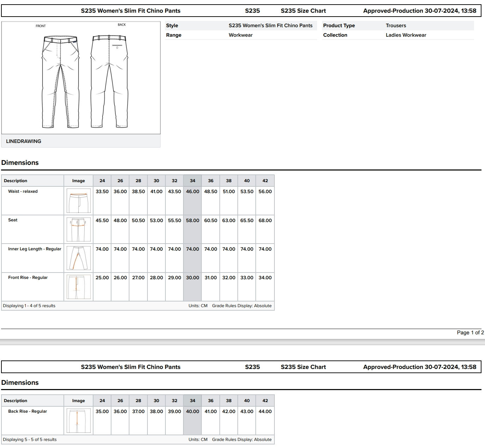Click the Front Rise value 25.00 for size 24
The height and width of the screenshot is (448, 485).
102,278
